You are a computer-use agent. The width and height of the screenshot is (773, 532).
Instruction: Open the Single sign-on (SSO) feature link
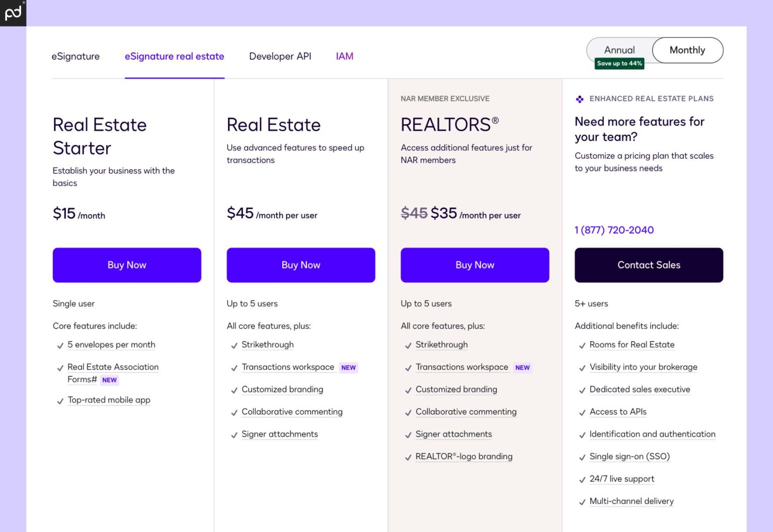click(x=630, y=457)
